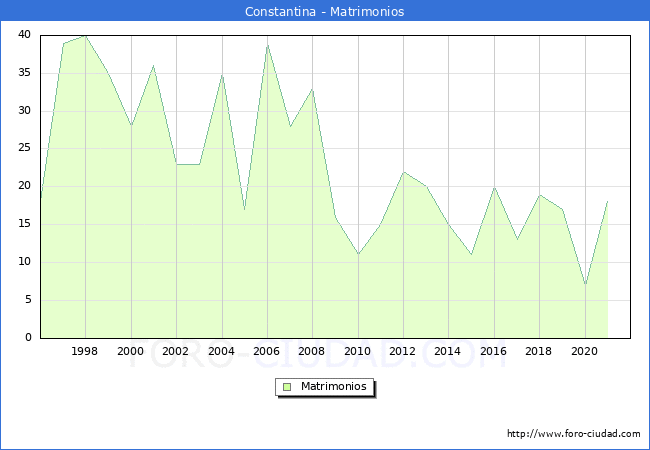Select the 2018 x-axis label
The height and width of the screenshot is (450, 650).
pyautogui.click(x=538, y=351)
